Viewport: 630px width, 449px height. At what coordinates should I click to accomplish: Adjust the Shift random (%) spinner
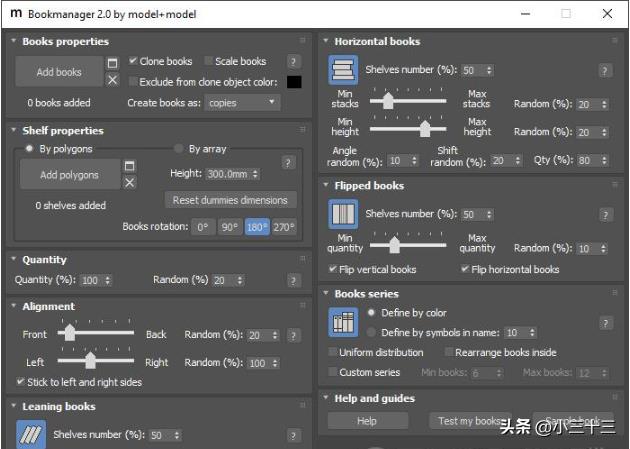(x=518, y=160)
